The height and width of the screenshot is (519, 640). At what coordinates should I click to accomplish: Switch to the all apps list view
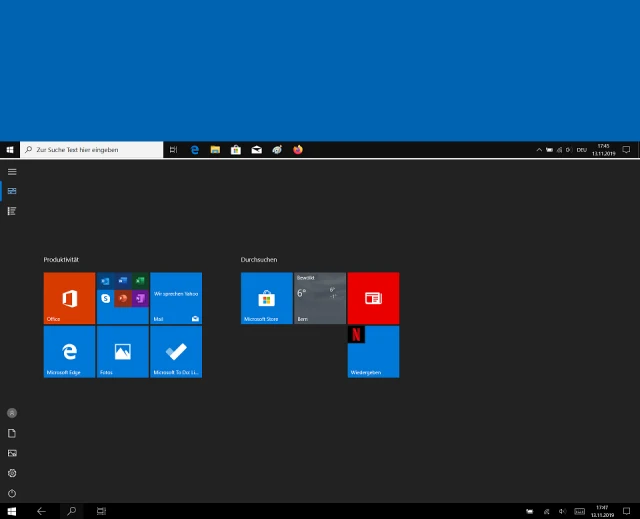[12, 211]
